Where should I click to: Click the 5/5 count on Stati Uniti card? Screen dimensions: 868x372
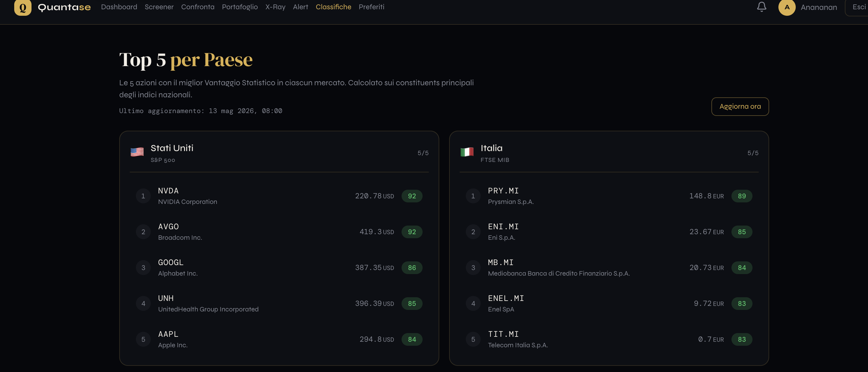423,153
